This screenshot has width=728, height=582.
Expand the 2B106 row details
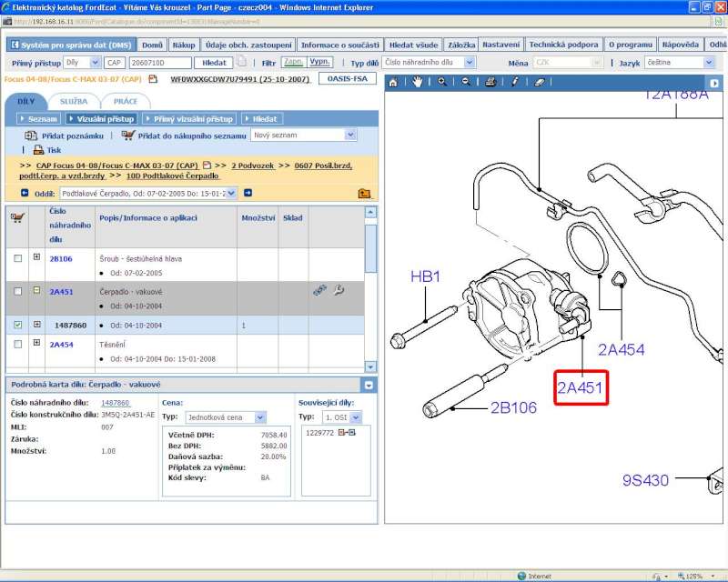pyautogui.click(x=36, y=258)
